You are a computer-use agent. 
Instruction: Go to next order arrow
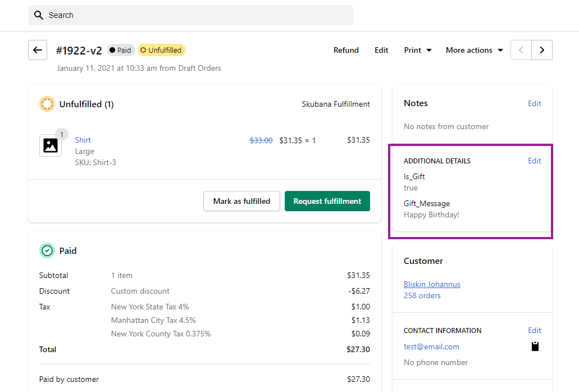pos(542,50)
